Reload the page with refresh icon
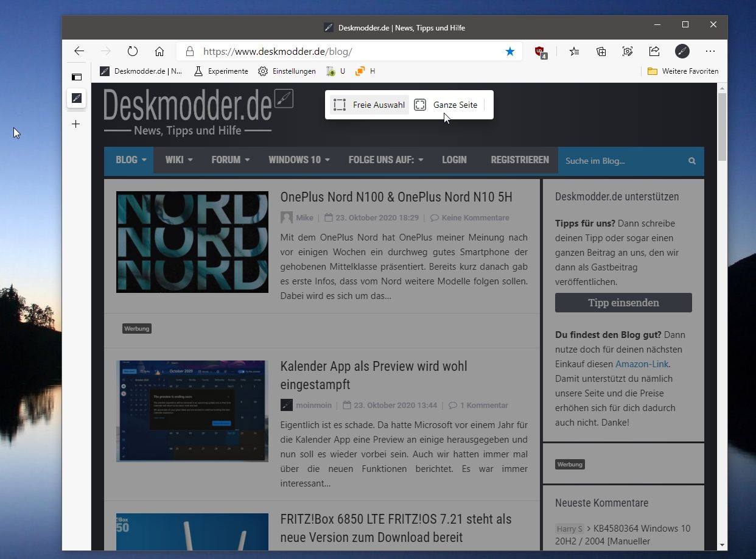The image size is (756, 559). coord(133,52)
